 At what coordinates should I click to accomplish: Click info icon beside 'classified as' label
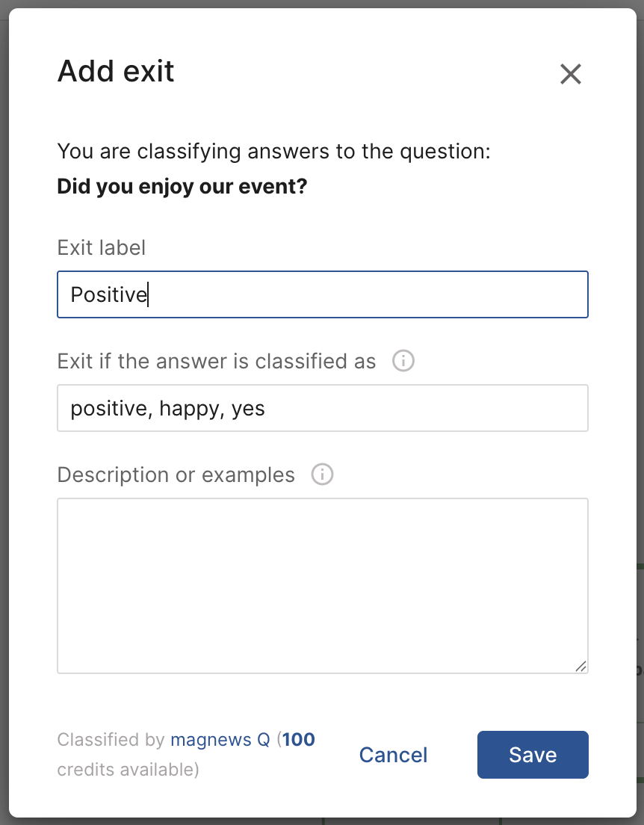403,362
